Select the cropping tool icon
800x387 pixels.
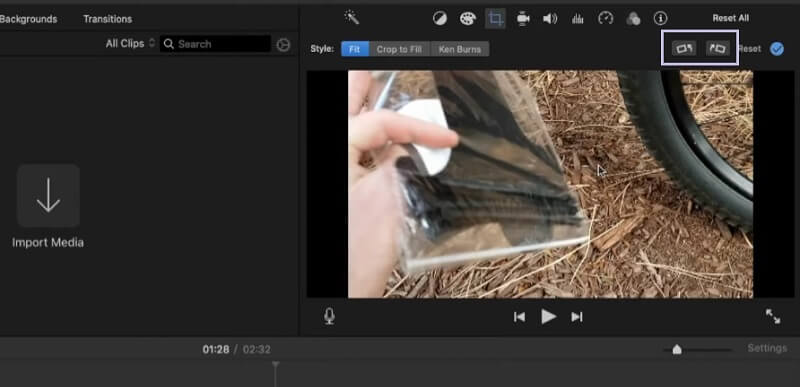tap(495, 19)
